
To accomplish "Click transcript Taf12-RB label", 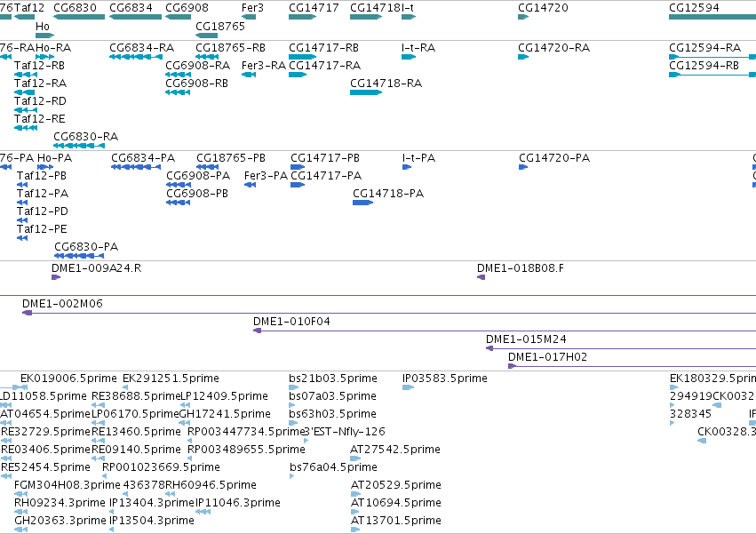I will coord(39,66).
